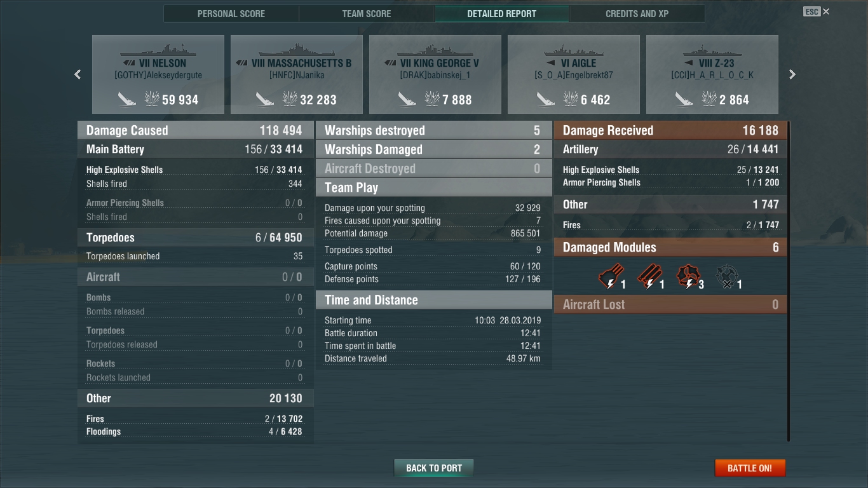Screen dimensions: 868x488
Task: Show previous ships with the left arrow
Action: click(x=78, y=74)
